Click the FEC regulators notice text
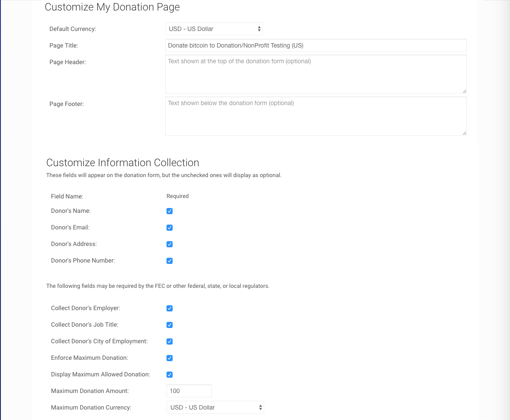 pos(158,286)
